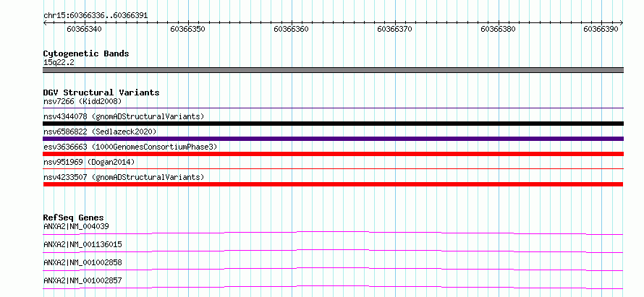Open the DGV Structural Variants track title
Viewport: 644px width, 297px height.
tap(101, 92)
